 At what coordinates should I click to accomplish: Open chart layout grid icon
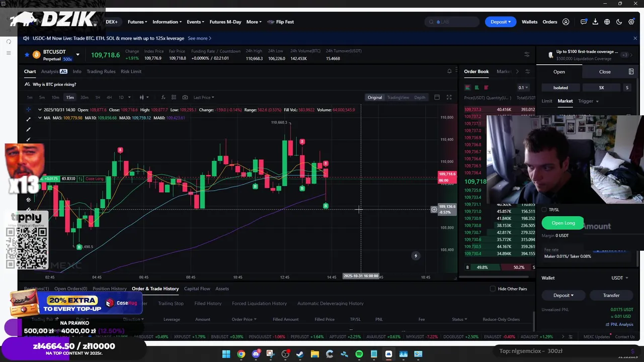point(174,98)
